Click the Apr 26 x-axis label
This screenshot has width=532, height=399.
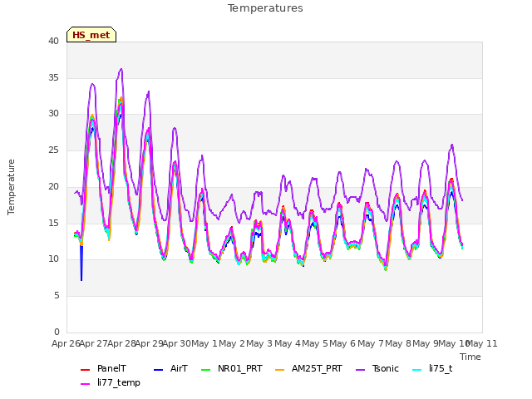point(66,343)
